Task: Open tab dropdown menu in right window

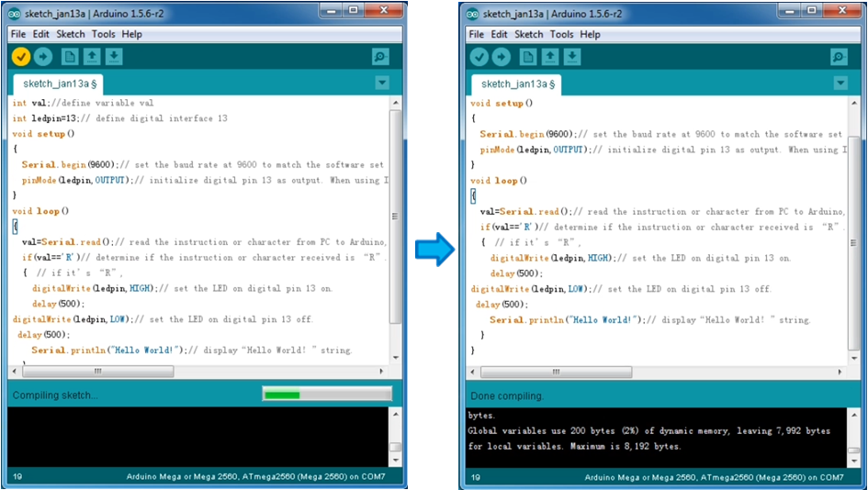Action: pos(840,83)
